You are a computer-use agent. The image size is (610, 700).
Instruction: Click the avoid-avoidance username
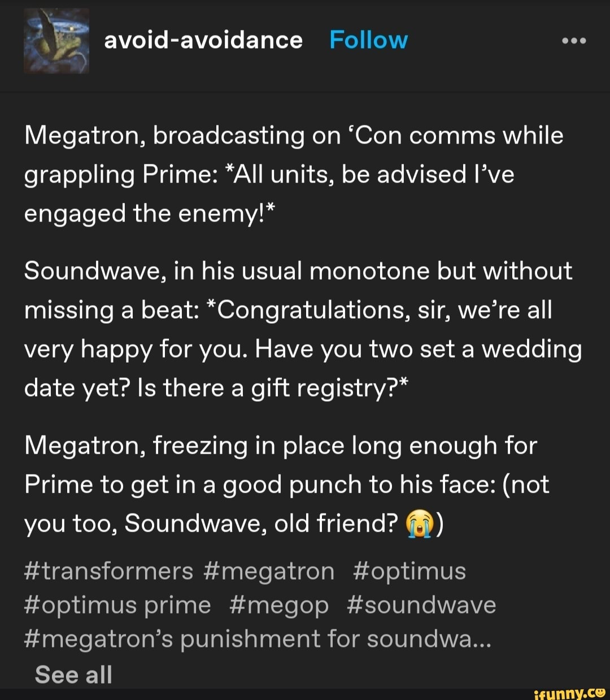pos(203,40)
